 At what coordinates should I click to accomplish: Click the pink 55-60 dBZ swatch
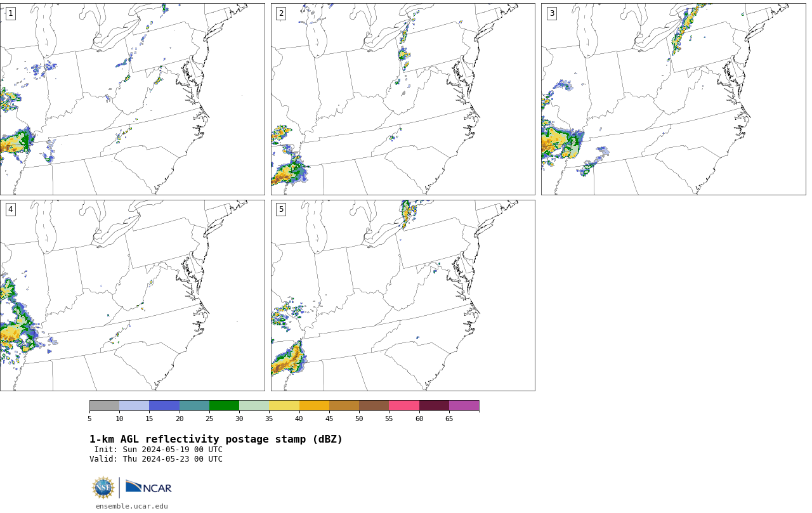[404, 406]
